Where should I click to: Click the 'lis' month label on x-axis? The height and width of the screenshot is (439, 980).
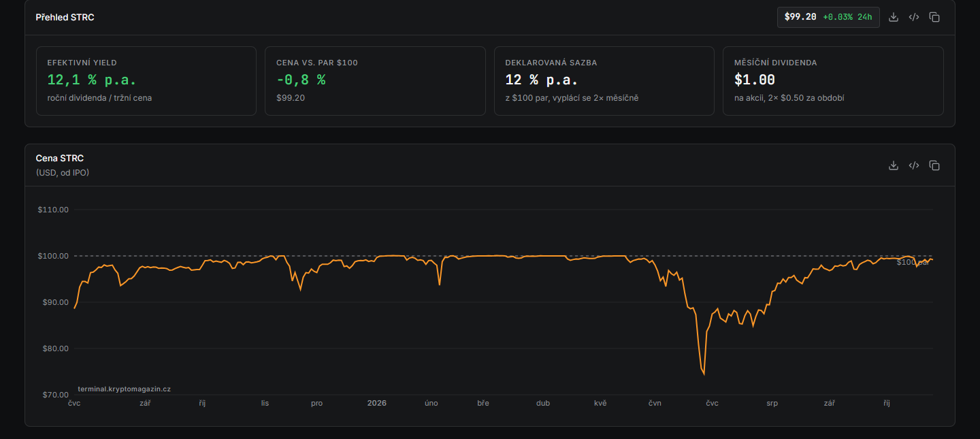point(265,403)
